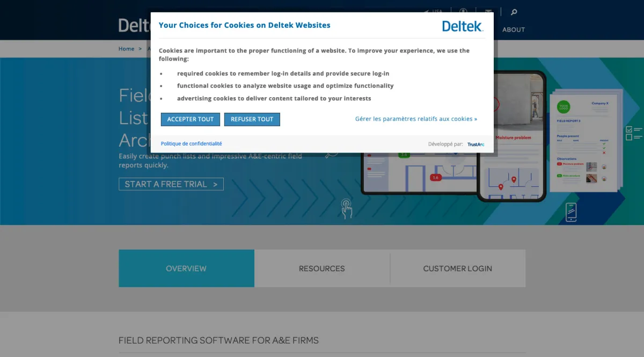The image size is (644, 357).
Task: Click the REFUSER TOUT button
Action: [x=252, y=119]
